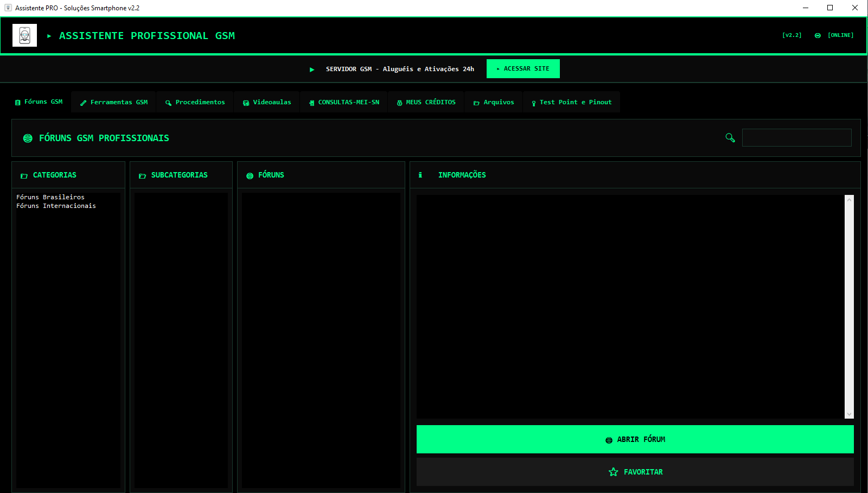Screen dimensions: 868x493
Task: Click the play arrow beside Servidor GSM
Action: click(312, 69)
